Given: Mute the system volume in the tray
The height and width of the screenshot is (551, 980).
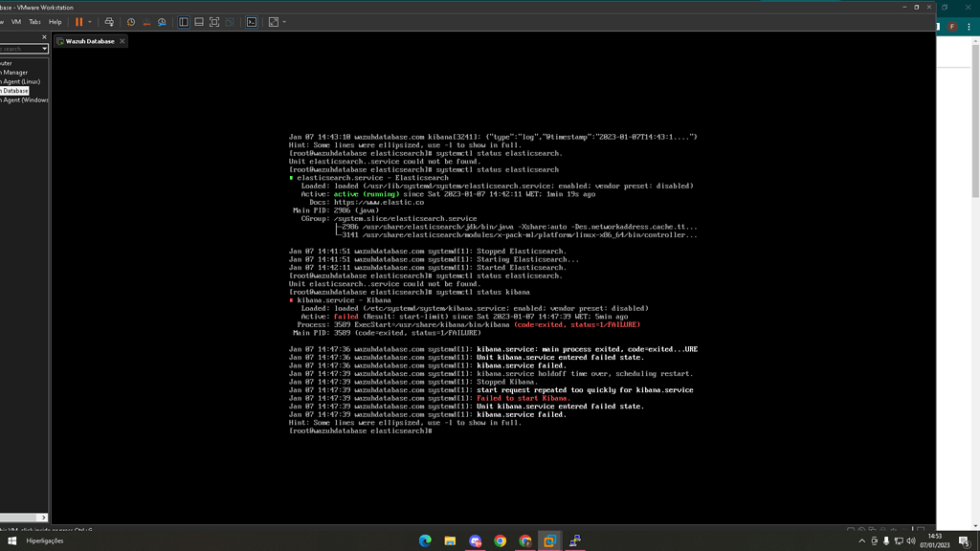Looking at the screenshot, I should click(x=912, y=540).
